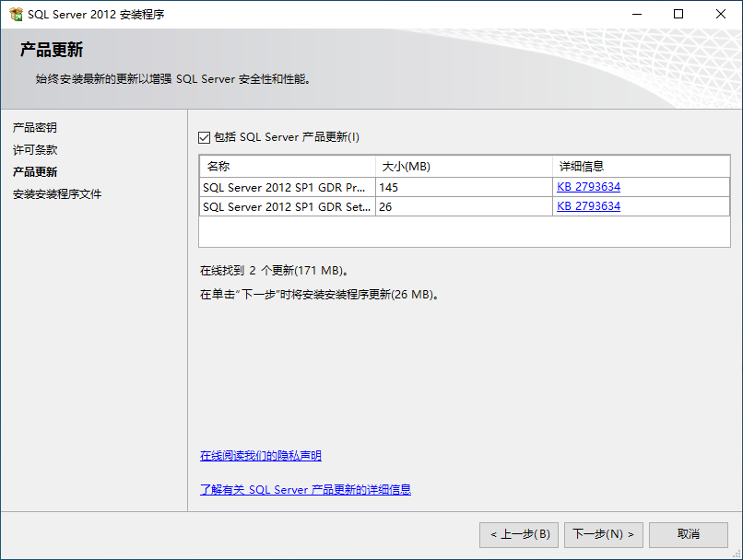Click the 详细信息 column header
Image resolution: width=743 pixels, height=560 pixels.
point(641,167)
